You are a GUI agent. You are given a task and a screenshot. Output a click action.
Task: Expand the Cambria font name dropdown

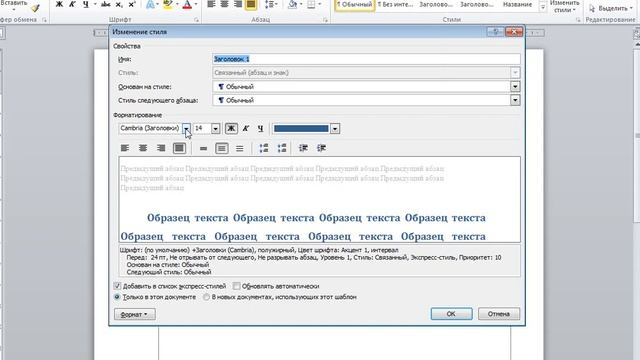click(x=186, y=129)
